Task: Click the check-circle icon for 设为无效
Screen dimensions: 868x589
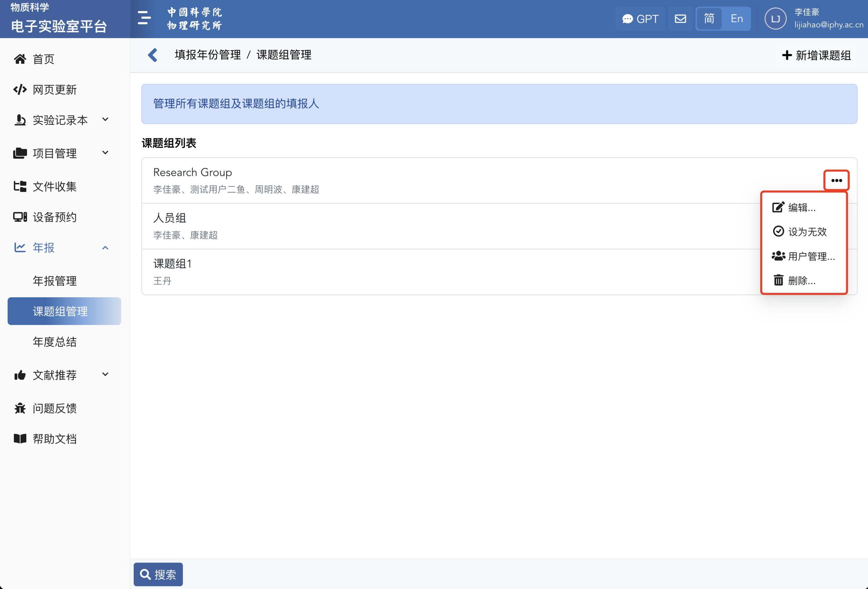Action: (x=778, y=231)
